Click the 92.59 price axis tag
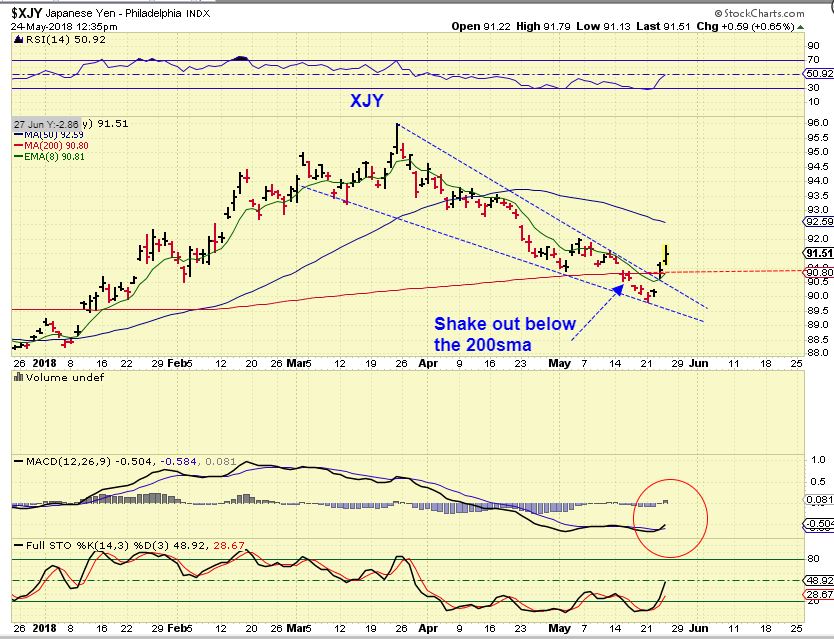 point(819,221)
